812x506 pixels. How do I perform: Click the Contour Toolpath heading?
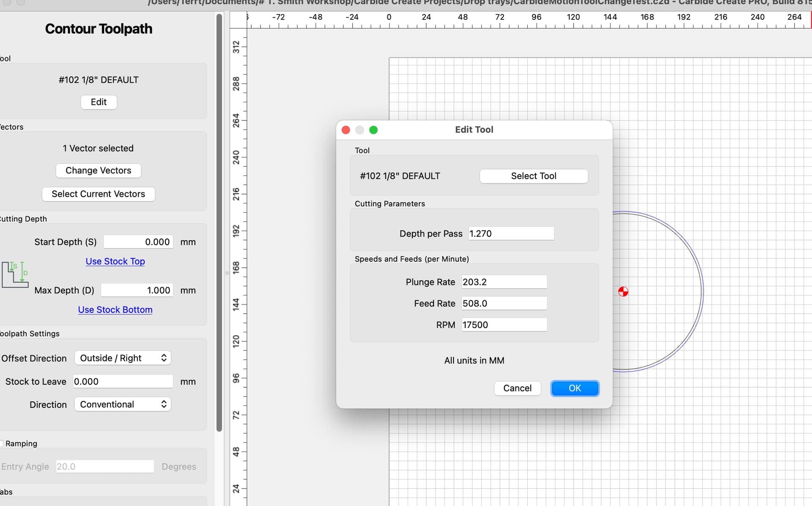(x=99, y=29)
